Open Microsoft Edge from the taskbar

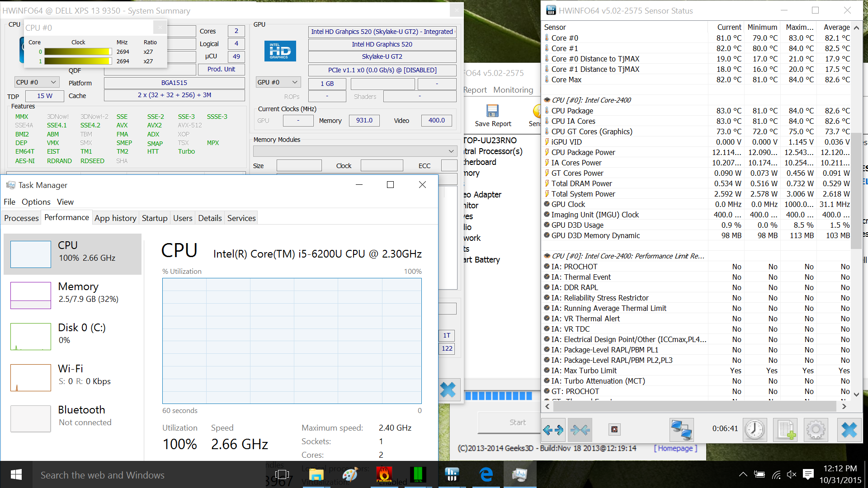[x=486, y=474]
